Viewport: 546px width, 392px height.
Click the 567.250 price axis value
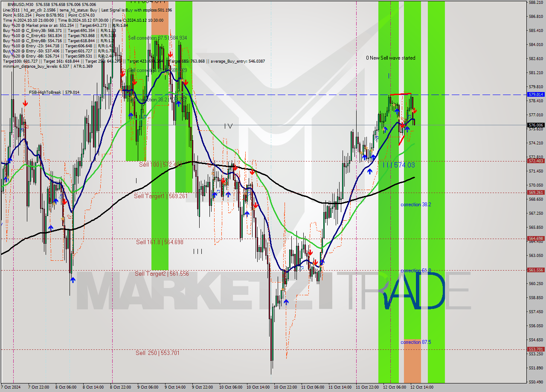coord(536,213)
